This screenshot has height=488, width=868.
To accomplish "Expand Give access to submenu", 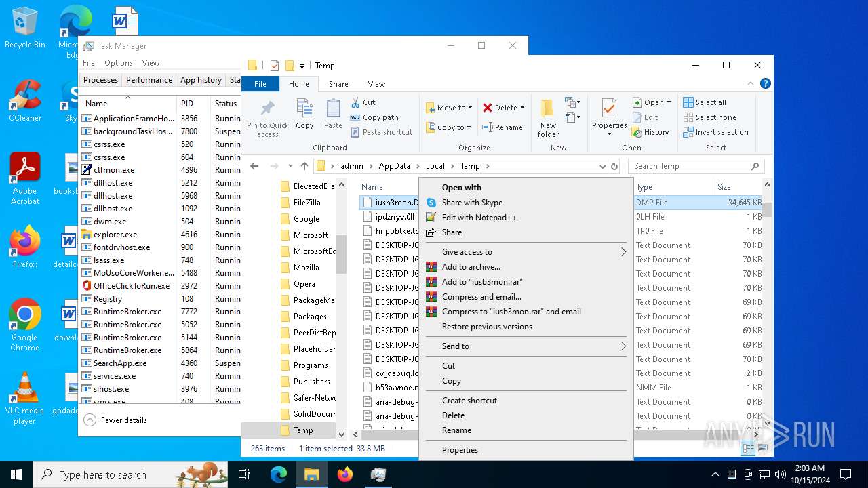I will coord(526,252).
